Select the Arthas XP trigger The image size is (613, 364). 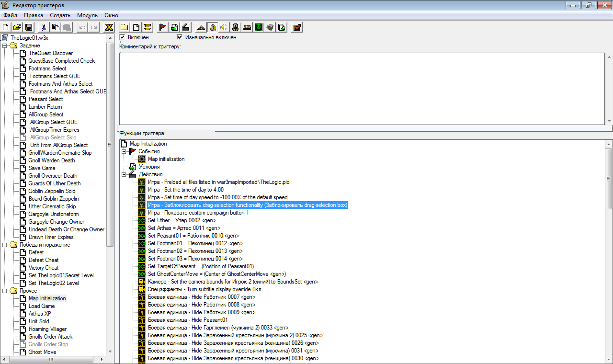[40, 314]
